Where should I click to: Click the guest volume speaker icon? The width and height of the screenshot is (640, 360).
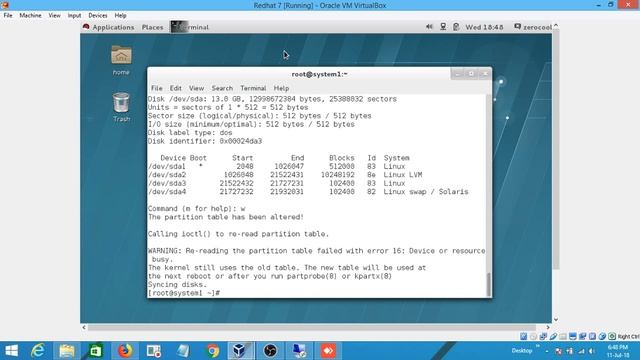(x=429, y=27)
